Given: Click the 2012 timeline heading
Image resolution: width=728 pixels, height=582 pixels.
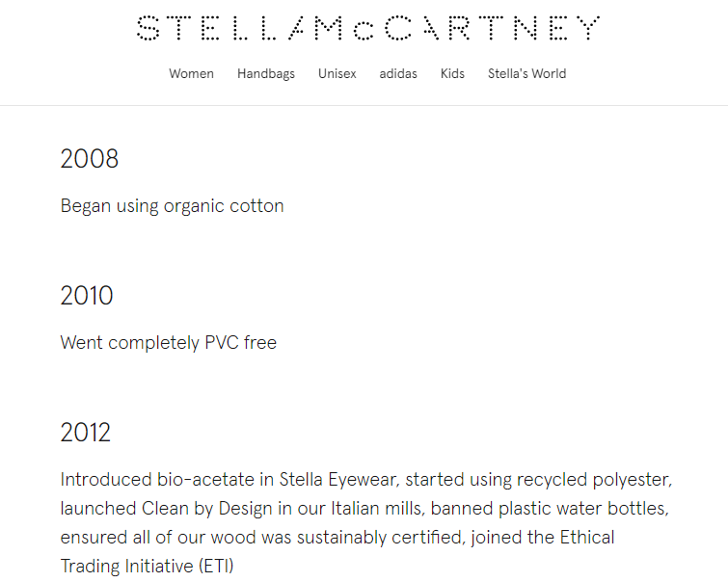Looking at the screenshot, I should coord(86,433).
